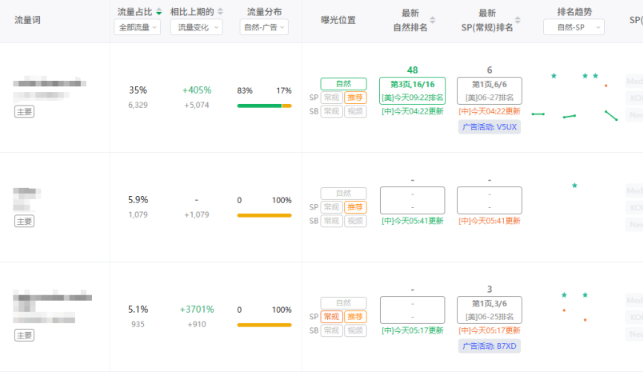Image resolution: width=643 pixels, height=372 pixels.
Task: Click SB 常规 tag in 5.1% row
Action: [331, 330]
